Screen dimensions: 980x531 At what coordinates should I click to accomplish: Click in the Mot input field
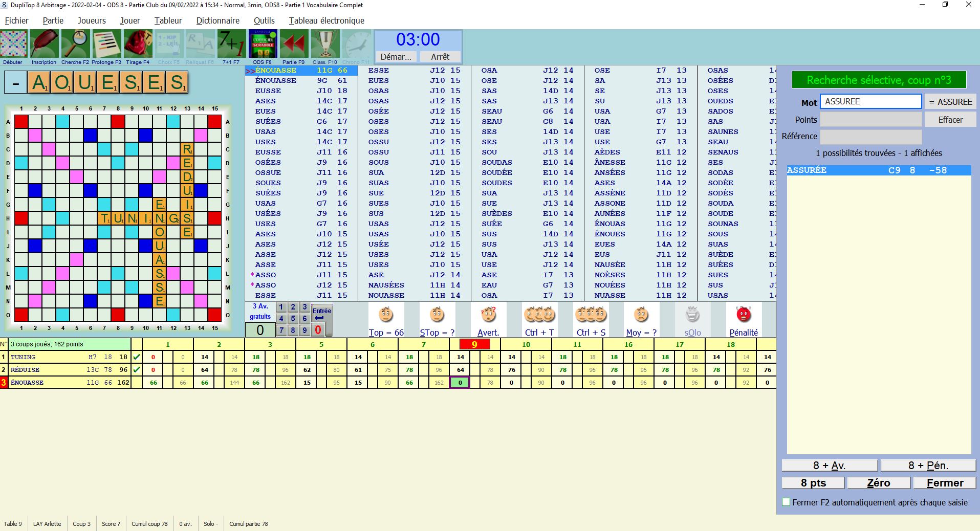coord(870,102)
